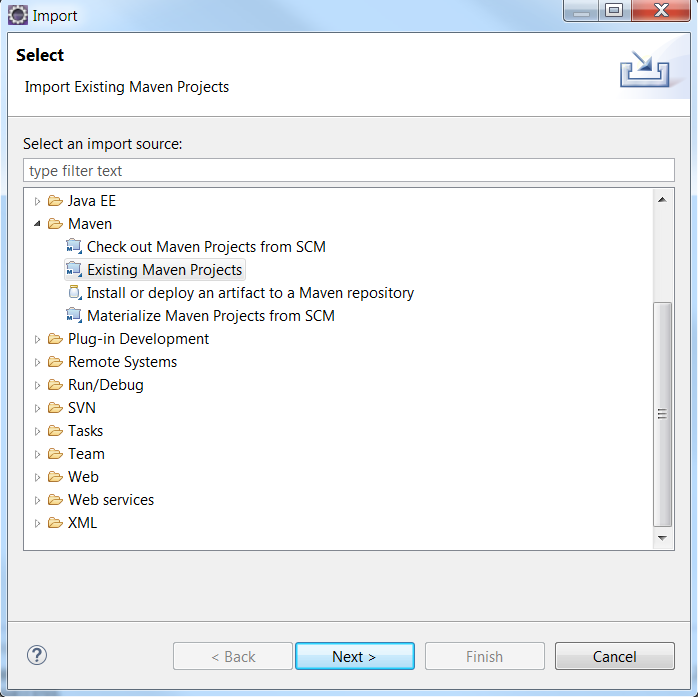The image size is (698, 697).
Task: Click the Check out Maven Projects icon
Action: (73, 247)
